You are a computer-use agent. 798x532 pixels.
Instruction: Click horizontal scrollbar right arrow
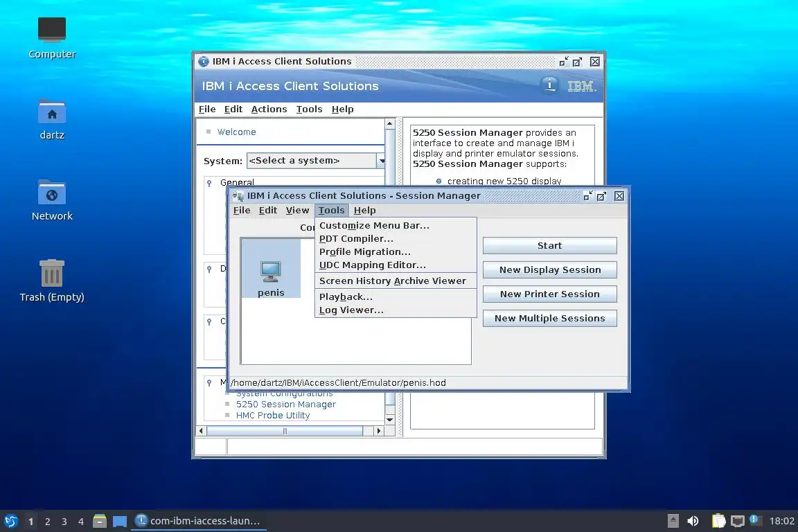(378, 431)
